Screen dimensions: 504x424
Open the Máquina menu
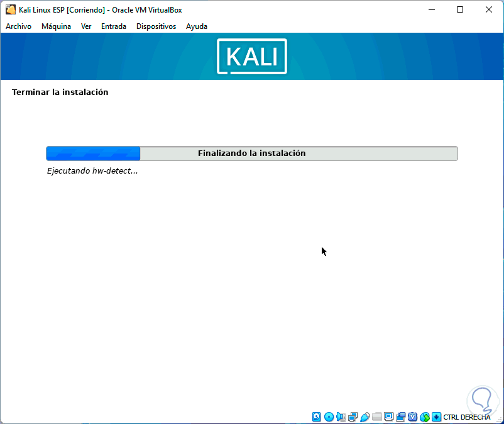(57, 26)
